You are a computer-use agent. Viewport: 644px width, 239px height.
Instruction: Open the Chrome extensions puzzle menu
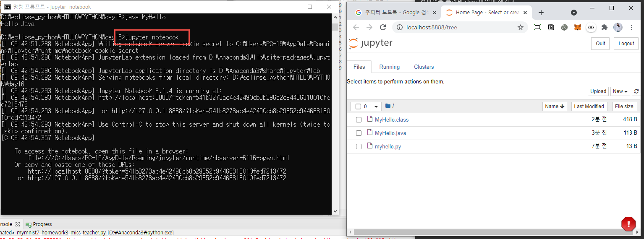click(605, 27)
